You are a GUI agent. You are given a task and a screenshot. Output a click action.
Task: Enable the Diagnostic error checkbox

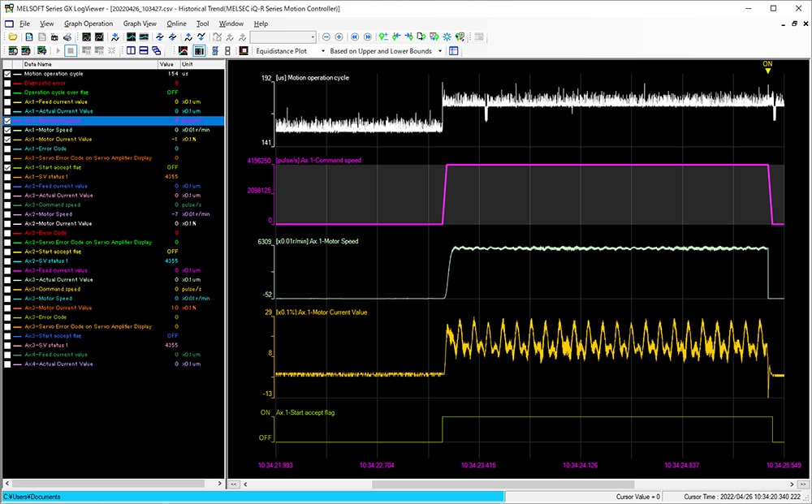[x=6, y=82]
